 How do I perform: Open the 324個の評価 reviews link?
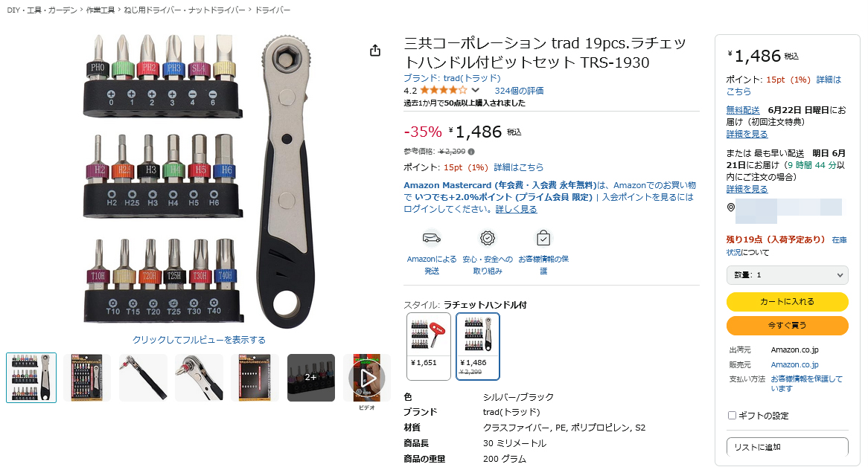point(519,91)
